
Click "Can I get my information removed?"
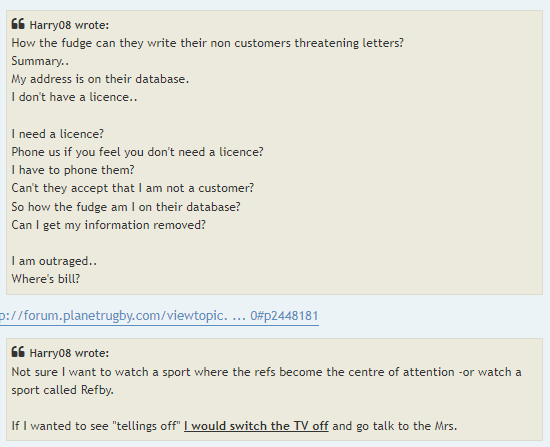tap(108, 225)
